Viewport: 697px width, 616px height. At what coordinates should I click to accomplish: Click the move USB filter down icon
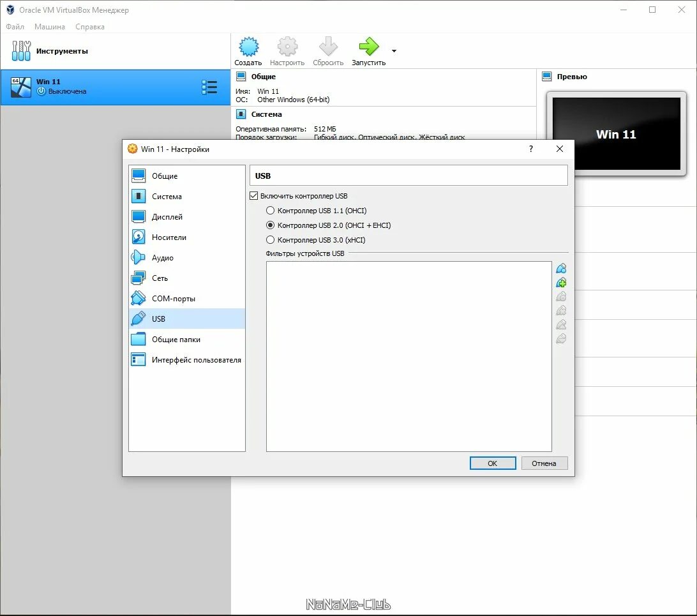pyautogui.click(x=562, y=339)
